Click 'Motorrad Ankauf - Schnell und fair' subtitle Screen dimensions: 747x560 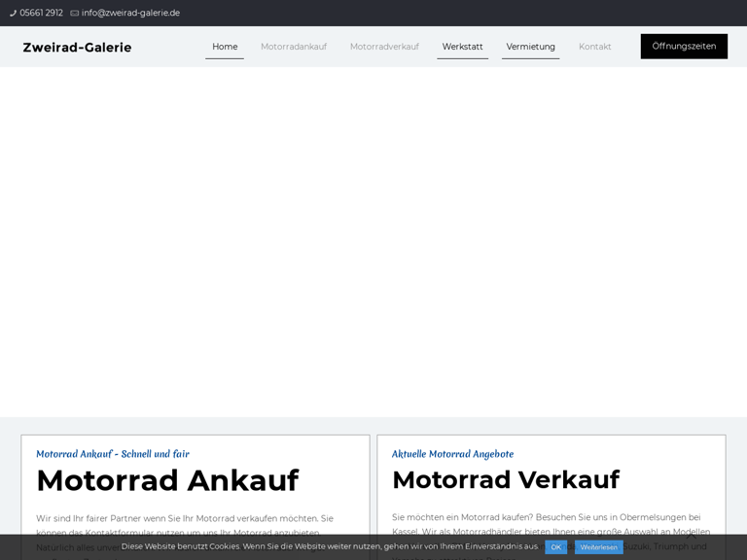(113, 454)
